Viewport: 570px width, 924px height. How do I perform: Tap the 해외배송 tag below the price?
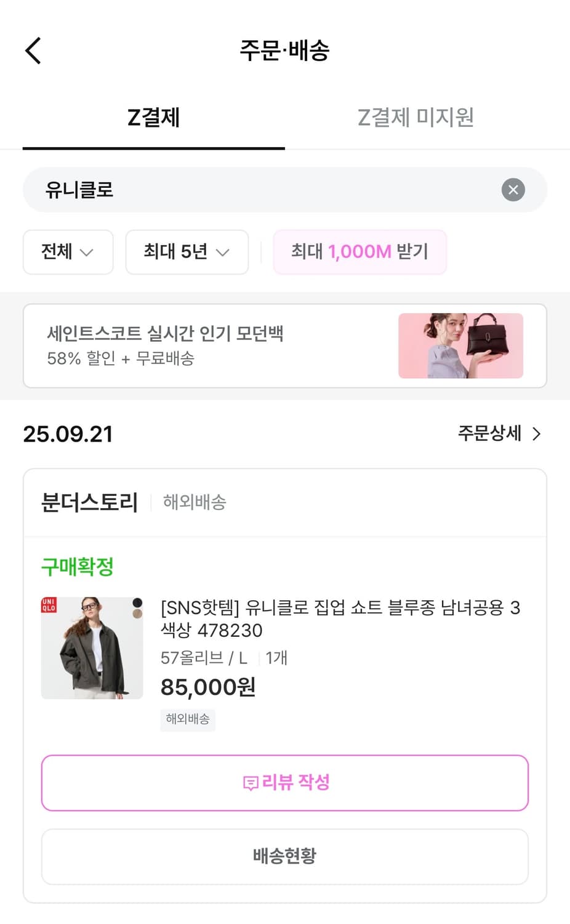coord(188,719)
